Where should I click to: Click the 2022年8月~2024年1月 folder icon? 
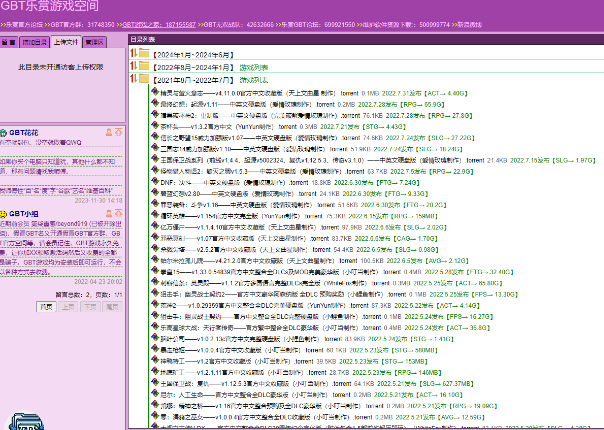coord(144,65)
